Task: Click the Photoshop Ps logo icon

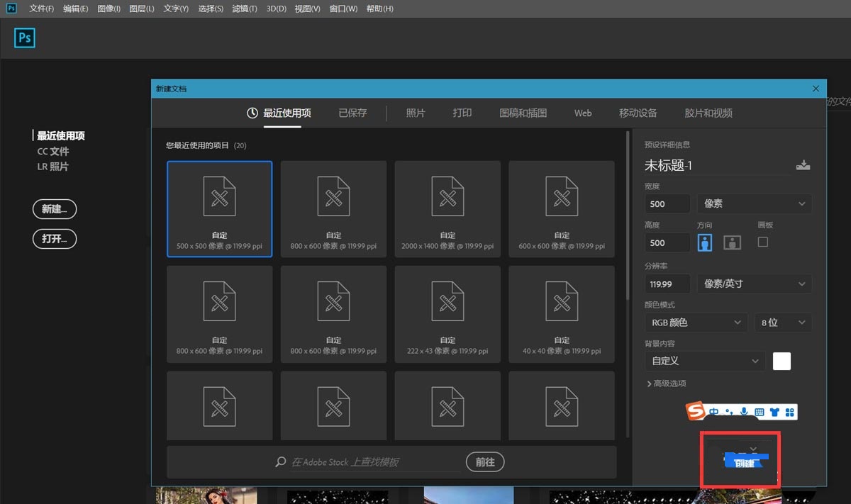Action: (x=24, y=38)
